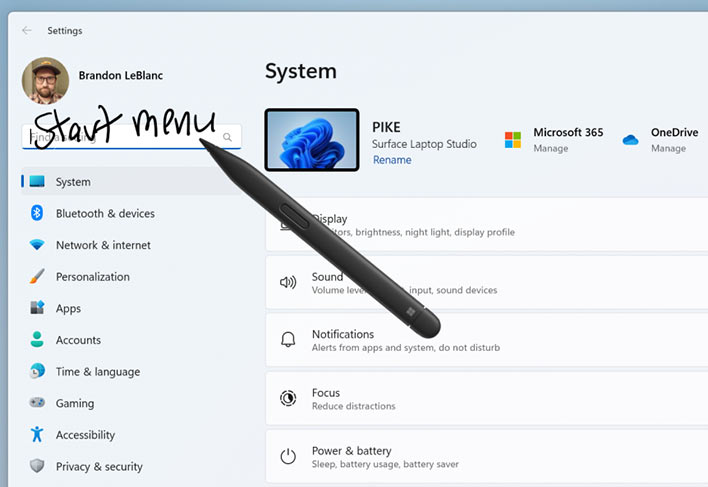
Task: Click the Settings window title text
Action: (65, 31)
